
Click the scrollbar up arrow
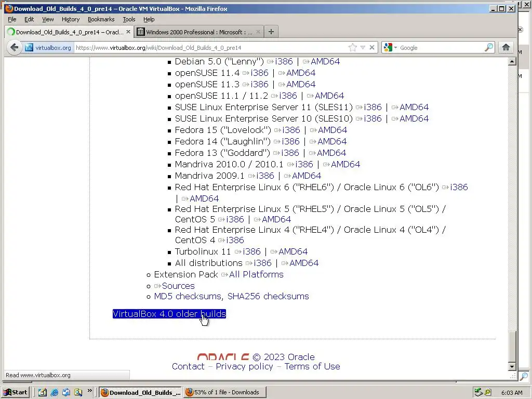coord(512,61)
